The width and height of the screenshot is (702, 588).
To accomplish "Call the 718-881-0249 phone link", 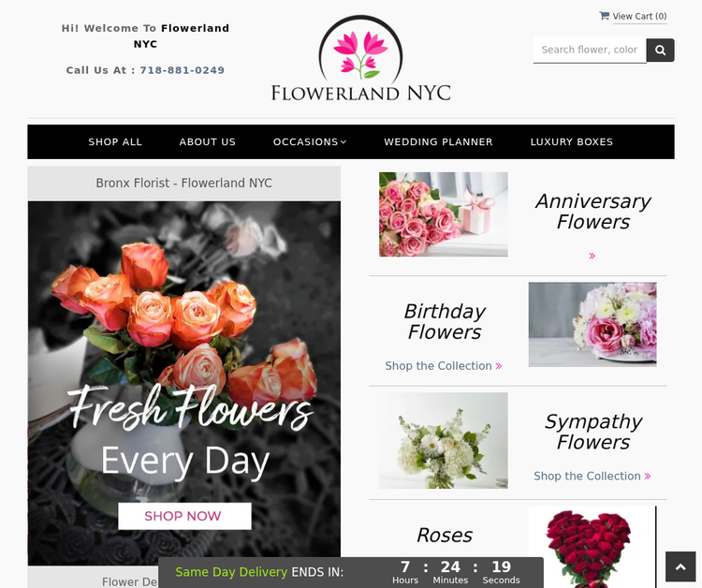I will pyautogui.click(x=183, y=70).
